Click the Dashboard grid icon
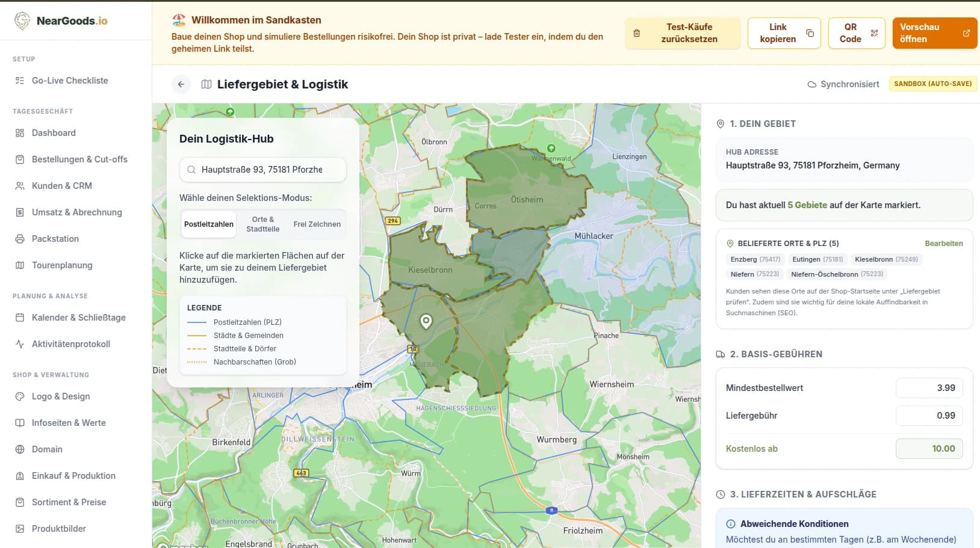 [x=20, y=133]
